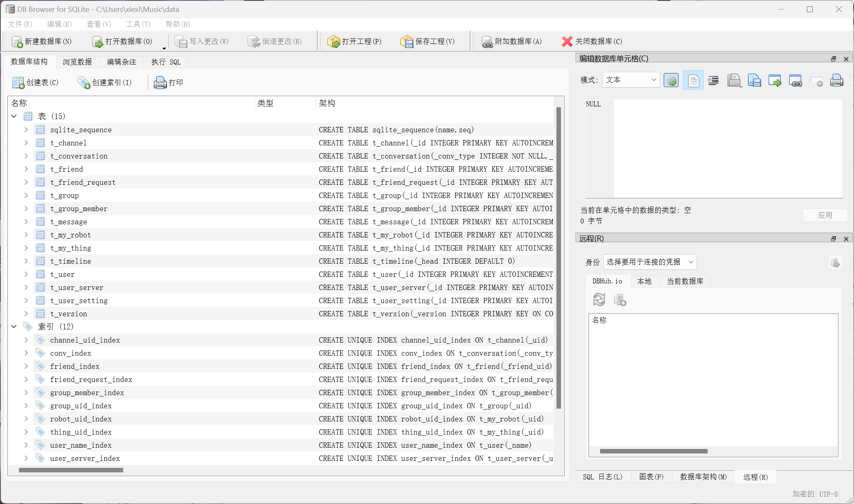Image resolution: width=854 pixels, height=504 pixels.
Task: Click the indent/format text icon in cell editor
Action: coord(713,81)
